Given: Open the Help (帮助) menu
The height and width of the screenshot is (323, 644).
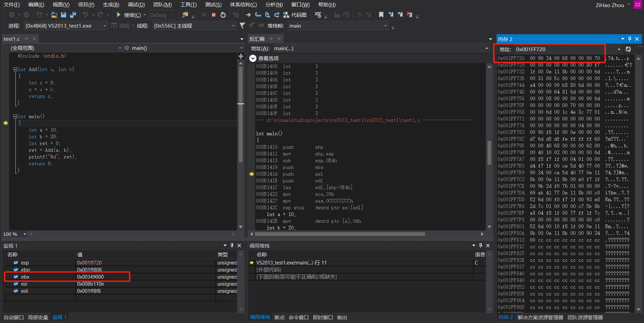Looking at the screenshot, I should click(x=327, y=5).
